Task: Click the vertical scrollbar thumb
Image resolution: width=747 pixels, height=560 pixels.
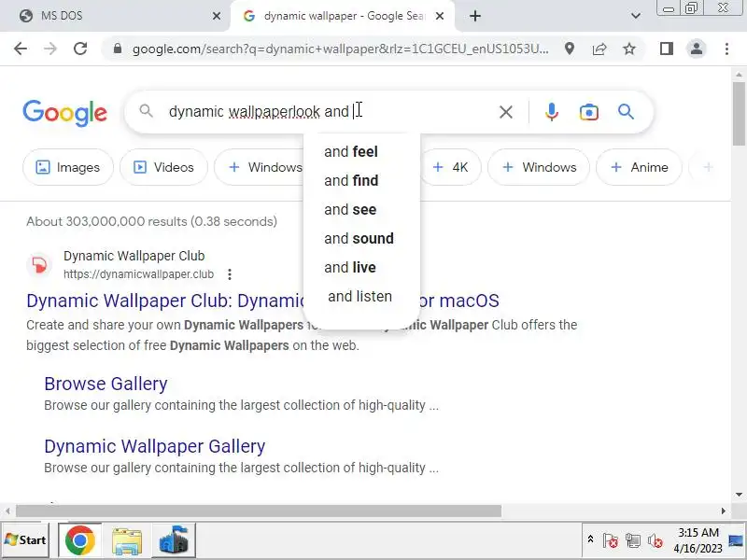Action: (739, 113)
